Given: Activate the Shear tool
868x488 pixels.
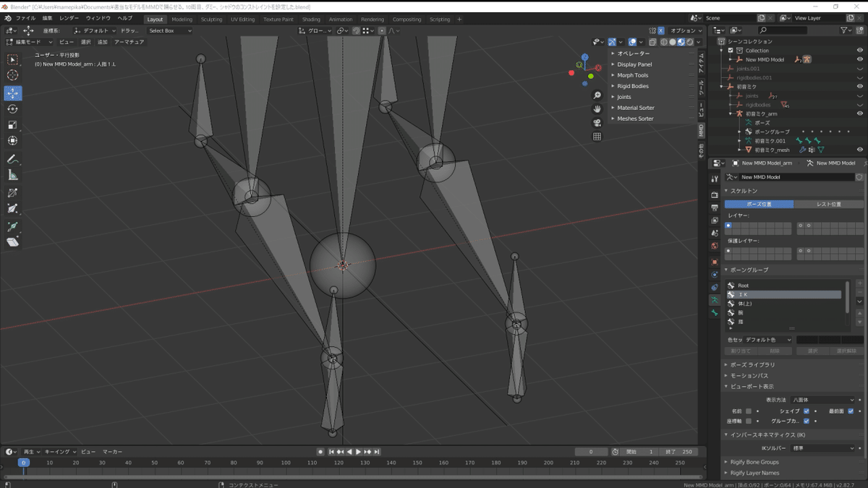Looking at the screenshot, I should tap(13, 243).
